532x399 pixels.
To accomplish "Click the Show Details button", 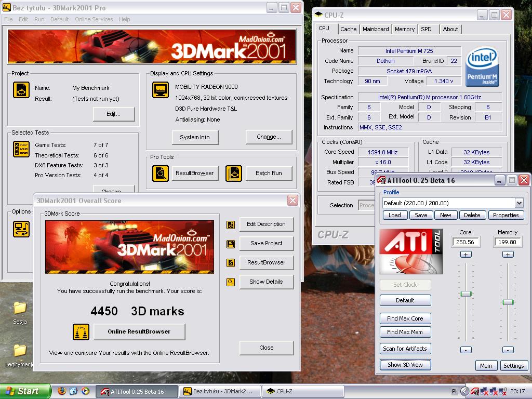I will [267, 282].
